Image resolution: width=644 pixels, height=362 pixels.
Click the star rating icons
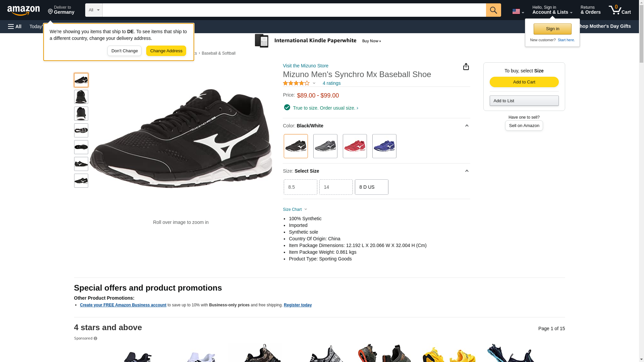coord(296,83)
